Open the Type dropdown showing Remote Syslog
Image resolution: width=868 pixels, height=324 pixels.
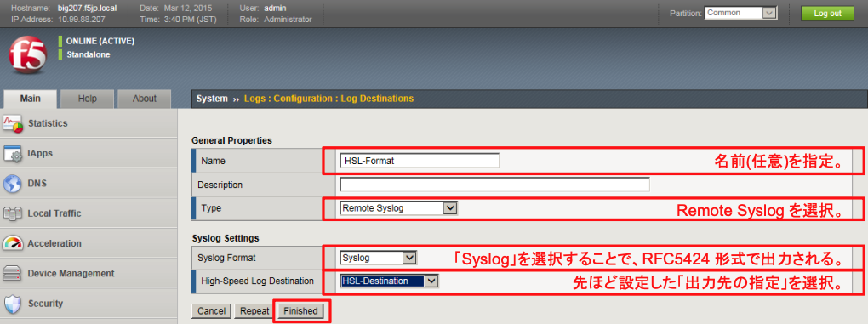pyautogui.click(x=398, y=208)
